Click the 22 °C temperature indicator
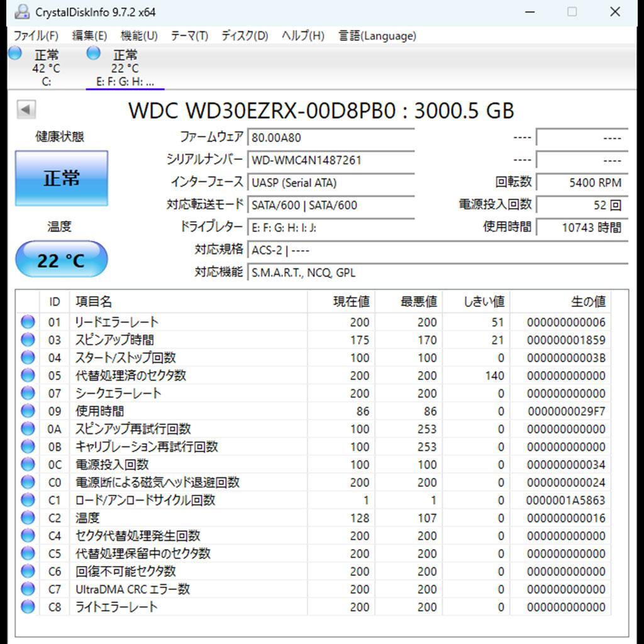Screen dimensions: 644x644 point(61,258)
